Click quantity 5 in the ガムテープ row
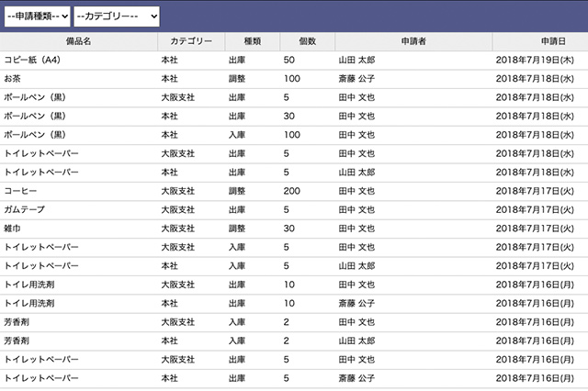The width and height of the screenshot is (588, 391). [x=286, y=210]
